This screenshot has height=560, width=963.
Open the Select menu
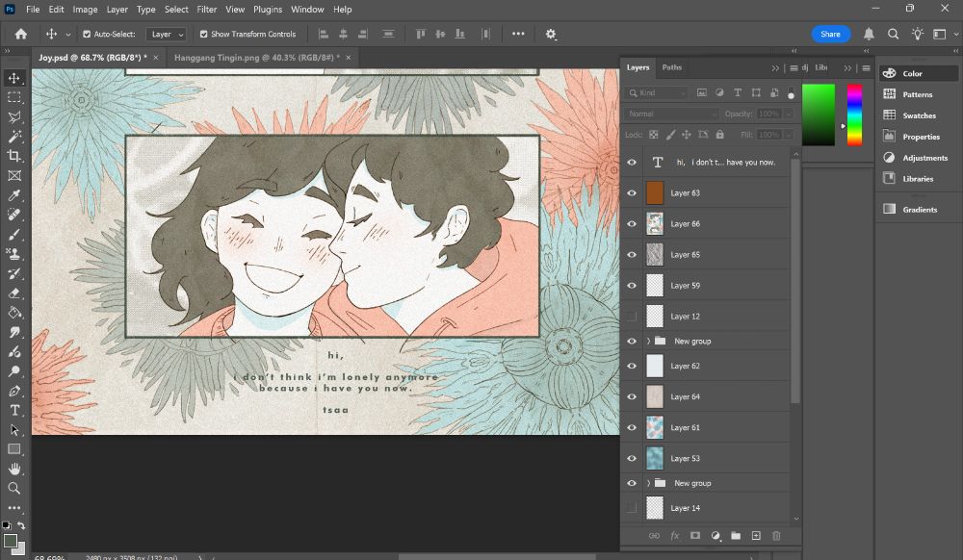[x=176, y=10]
